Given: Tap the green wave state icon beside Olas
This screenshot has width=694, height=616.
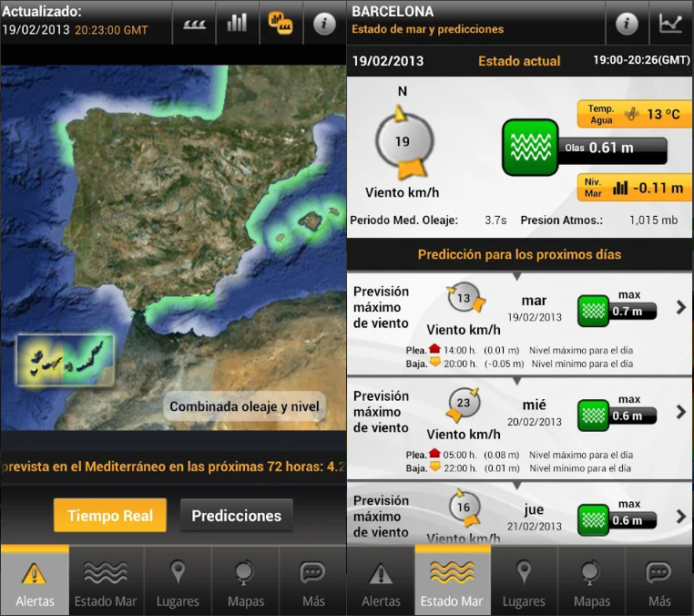Looking at the screenshot, I should (530, 148).
